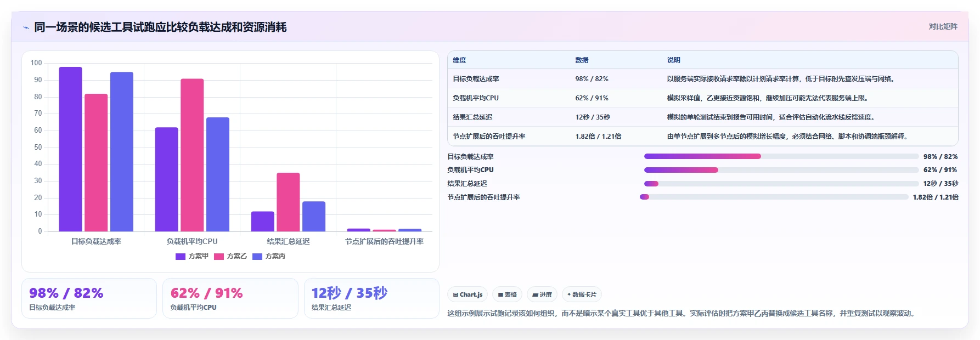Click the 100 y-axis tick label
The height and width of the screenshot is (340, 980).
36,63
